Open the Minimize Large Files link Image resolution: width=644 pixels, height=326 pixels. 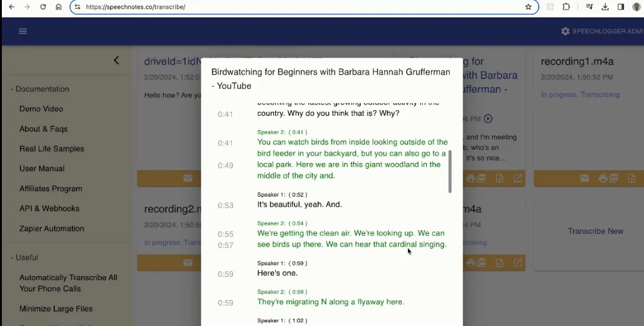[56, 309]
